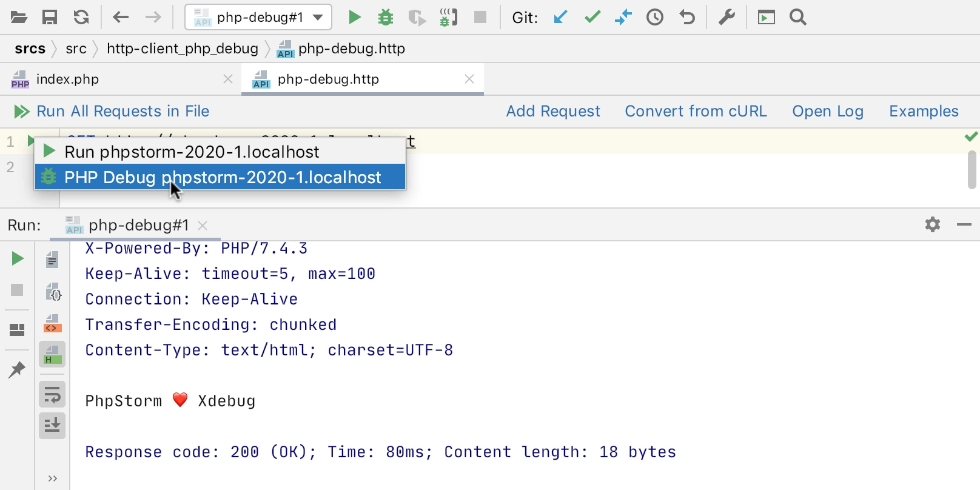Image resolution: width=980 pixels, height=490 pixels.
Task: Close the index.php tab
Action: click(x=228, y=79)
